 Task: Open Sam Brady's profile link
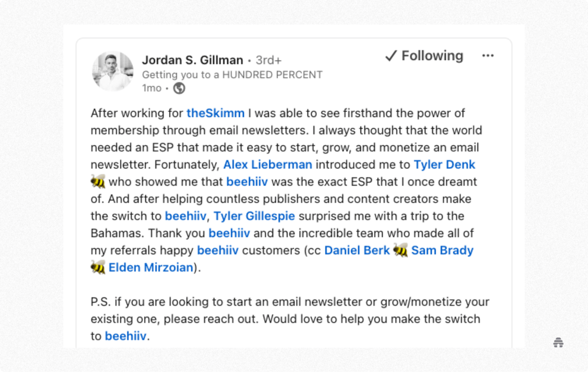[442, 250]
